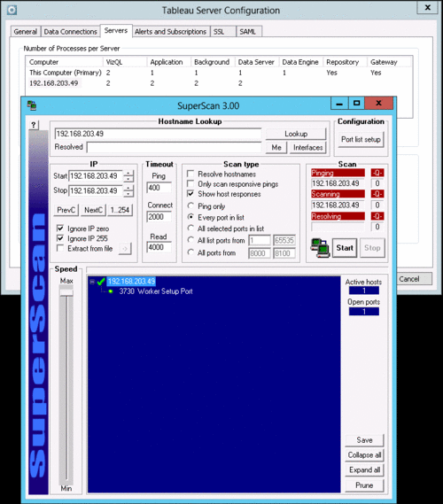This screenshot has width=443, height=504.
Task: Click the Tableau Server Configuration window icon
Action: pos(12,11)
